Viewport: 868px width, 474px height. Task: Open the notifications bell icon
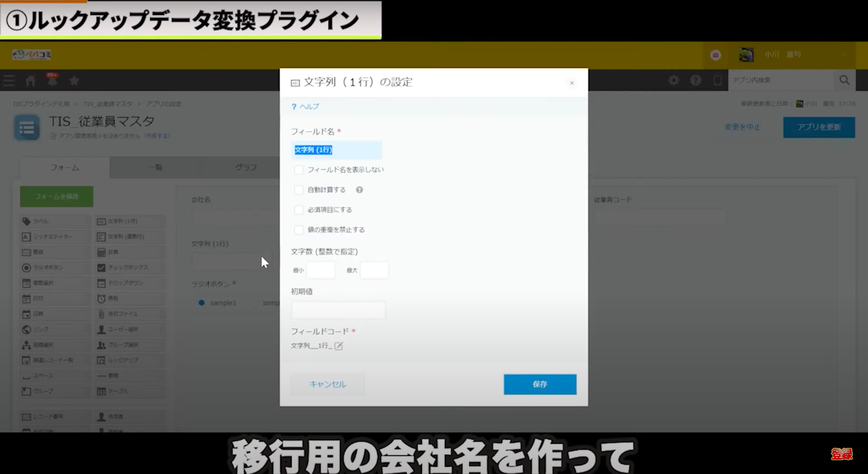point(52,80)
